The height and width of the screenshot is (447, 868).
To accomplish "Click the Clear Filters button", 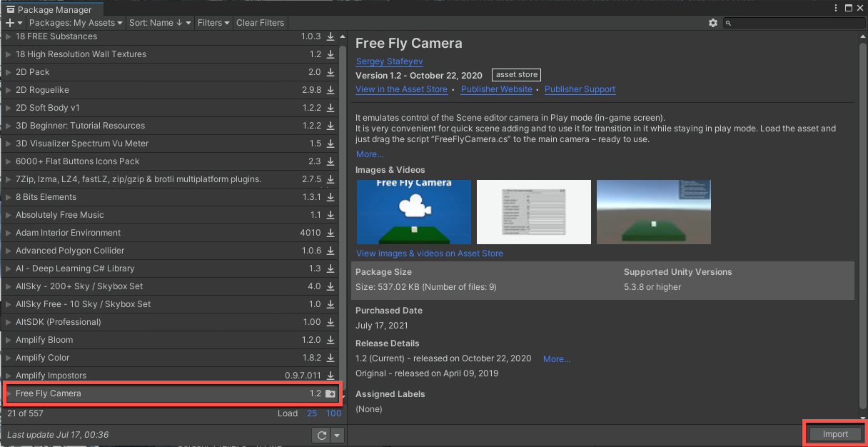I will point(260,22).
